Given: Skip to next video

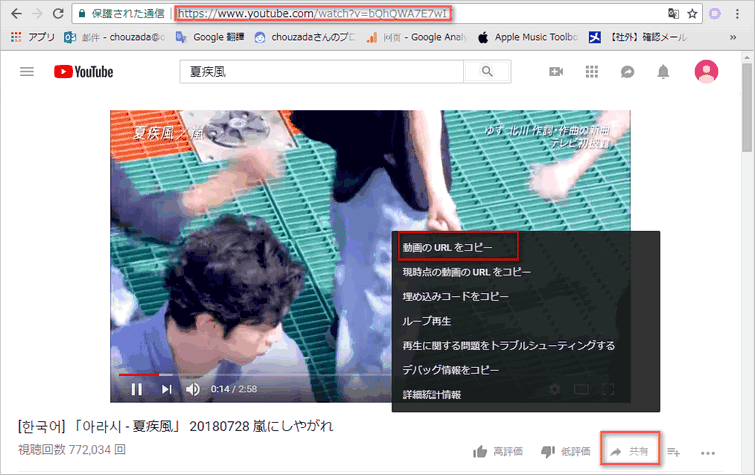Looking at the screenshot, I should click(166, 389).
